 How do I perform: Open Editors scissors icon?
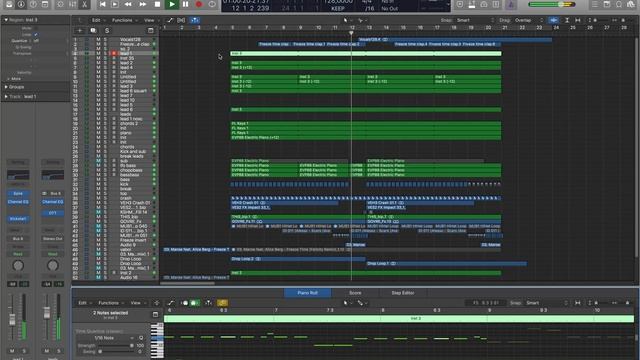84,4
